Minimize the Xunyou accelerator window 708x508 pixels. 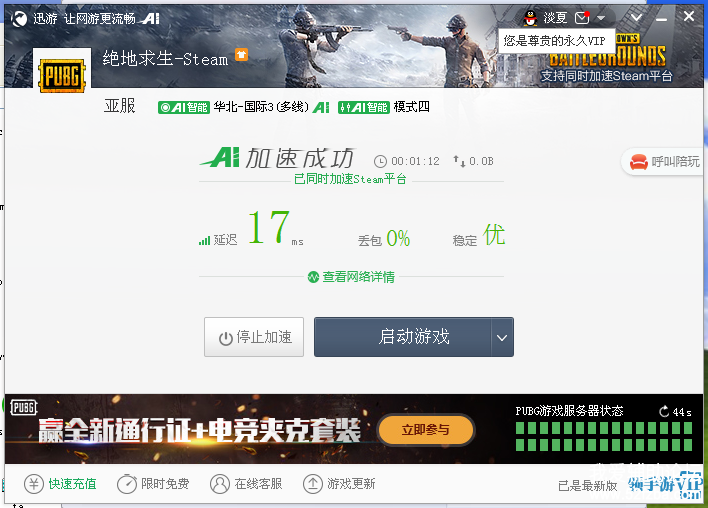(661, 19)
